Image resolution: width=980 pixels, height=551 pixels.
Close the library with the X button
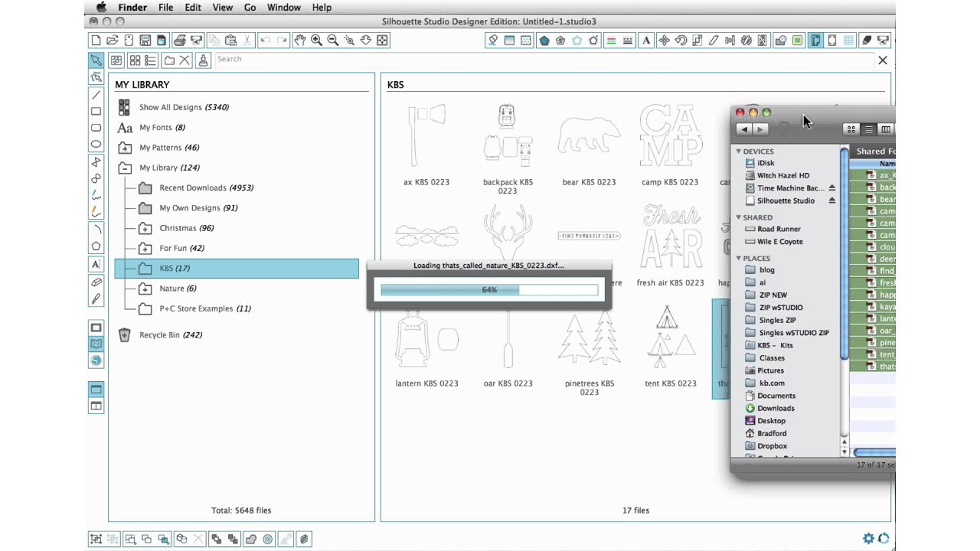(883, 60)
